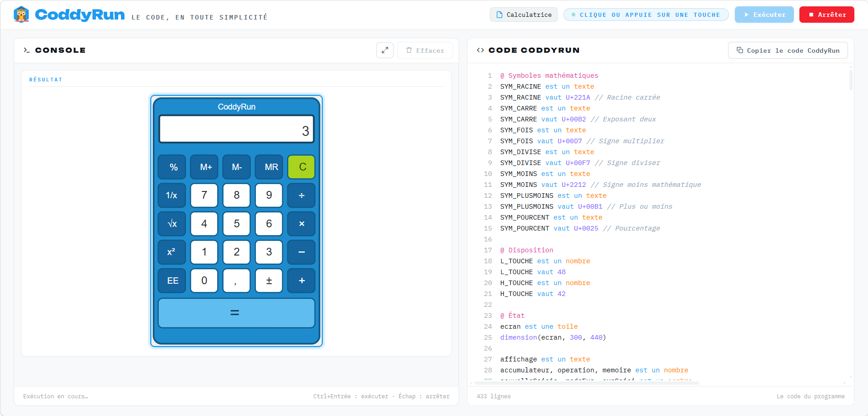
Task: Click the 'Exécution en cours…' status text
Action: 55,396
